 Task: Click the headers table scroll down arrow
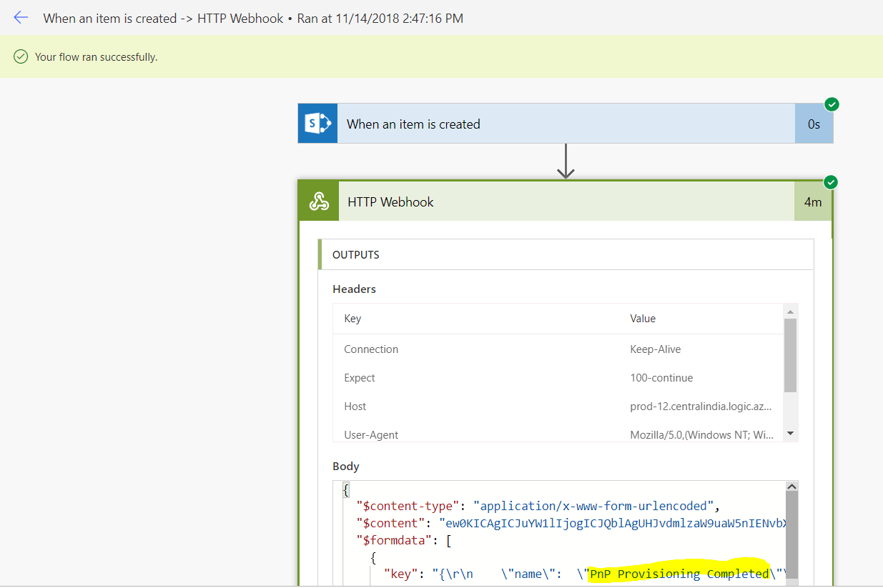coord(790,433)
